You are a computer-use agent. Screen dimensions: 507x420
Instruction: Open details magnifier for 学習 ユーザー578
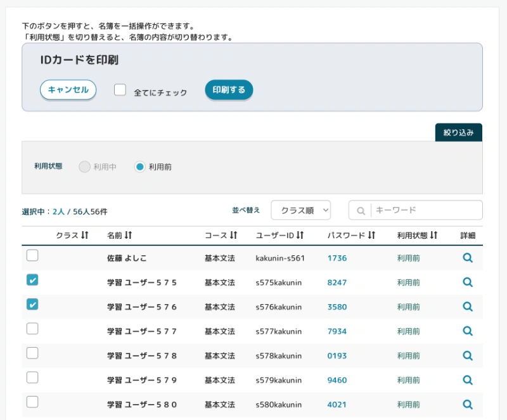coord(468,355)
